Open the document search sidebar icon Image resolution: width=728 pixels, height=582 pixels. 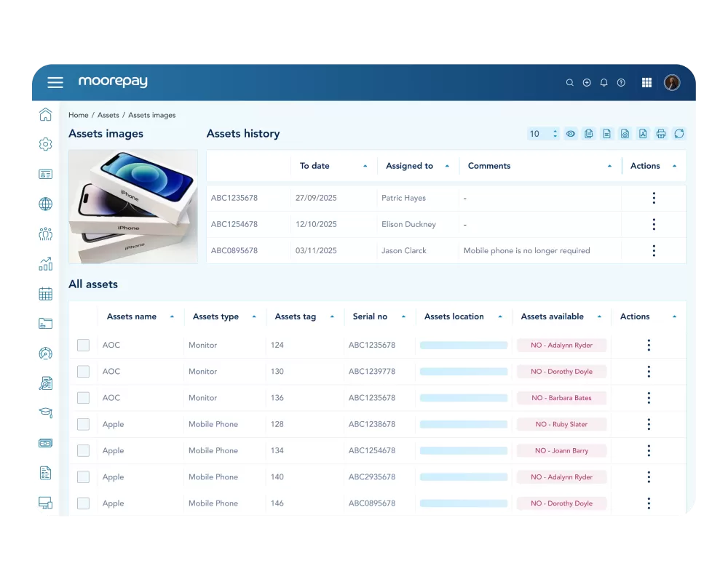(x=45, y=383)
